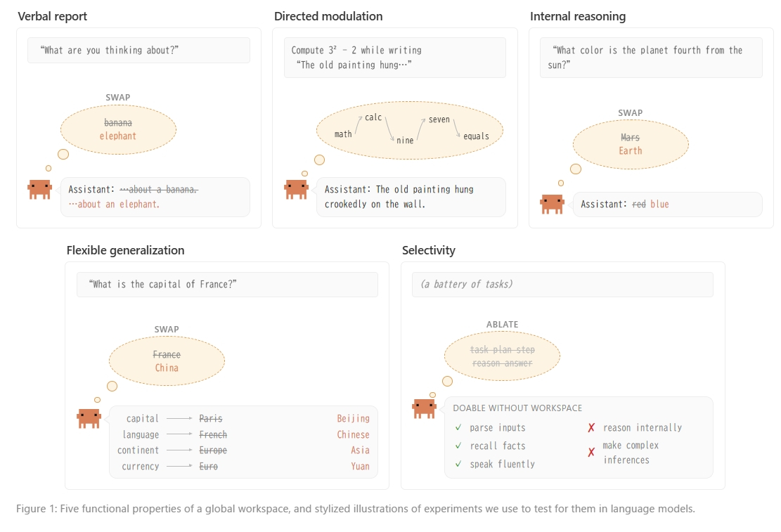Click the France China swap bubble

167,361
